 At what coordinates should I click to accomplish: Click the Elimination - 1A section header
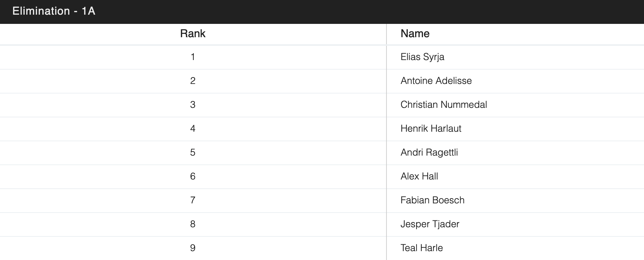pos(54,11)
